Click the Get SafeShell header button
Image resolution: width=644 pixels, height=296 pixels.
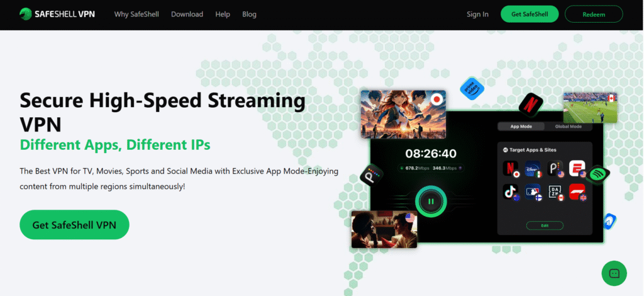click(x=530, y=14)
